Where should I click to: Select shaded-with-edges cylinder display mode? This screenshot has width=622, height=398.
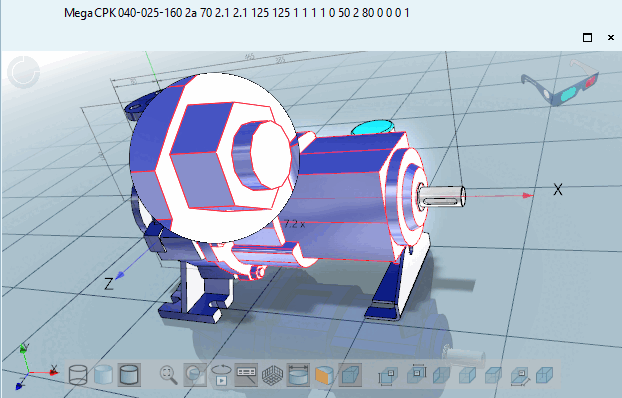coord(129,375)
